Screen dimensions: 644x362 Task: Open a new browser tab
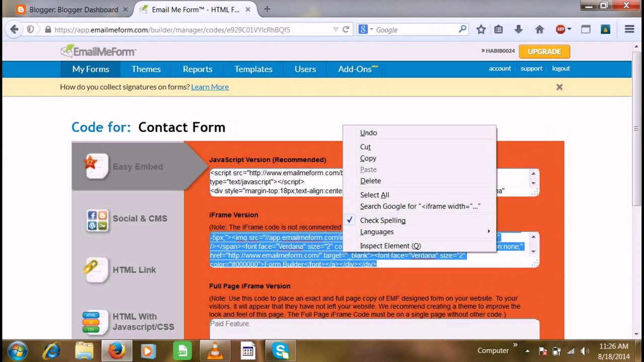click(267, 9)
